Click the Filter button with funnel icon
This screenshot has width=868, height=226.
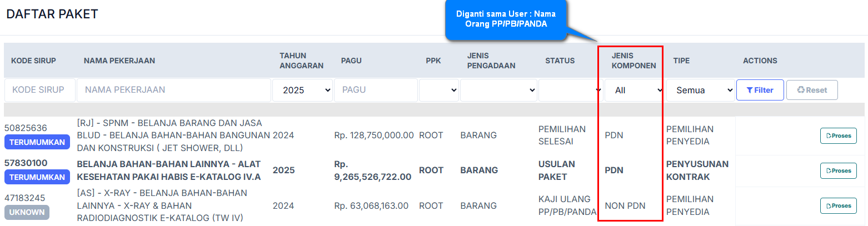760,90
